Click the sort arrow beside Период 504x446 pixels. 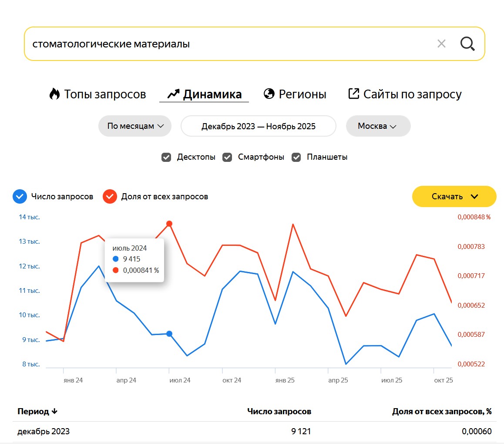coord(54,412)
